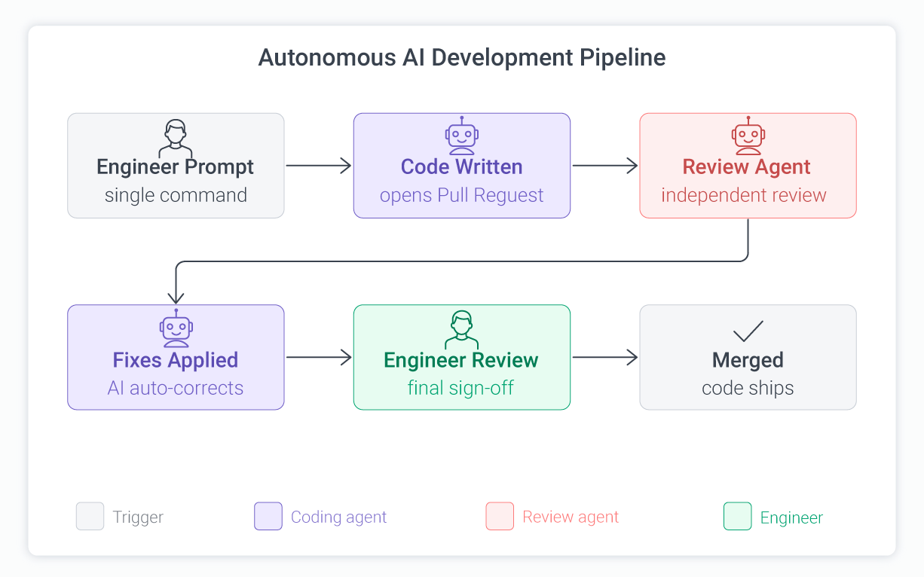This screenshot has width=924, height=577.
Task: Click the 'Autonomous AI Development Pipeline' title
Action: pyautogui.click(x=462, y=58)
